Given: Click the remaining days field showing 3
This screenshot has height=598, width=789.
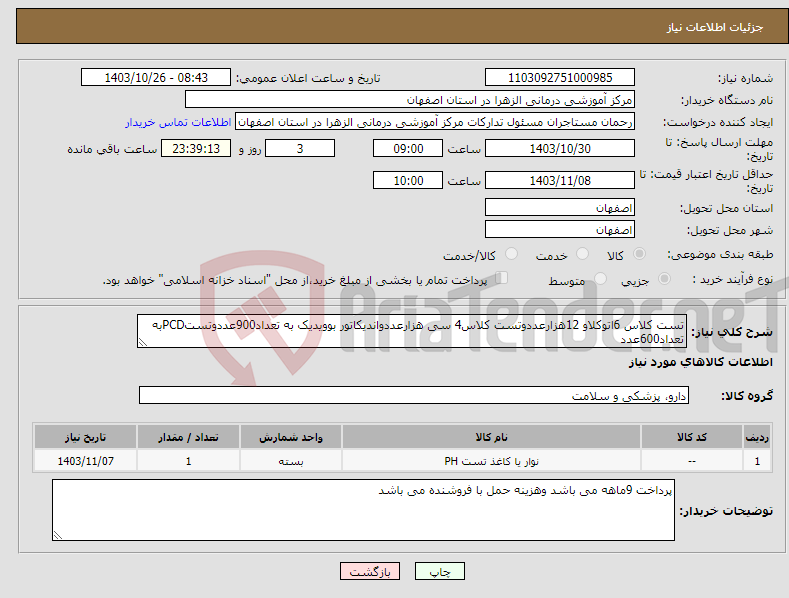Looking at the screenshot, I should point(300,148).
